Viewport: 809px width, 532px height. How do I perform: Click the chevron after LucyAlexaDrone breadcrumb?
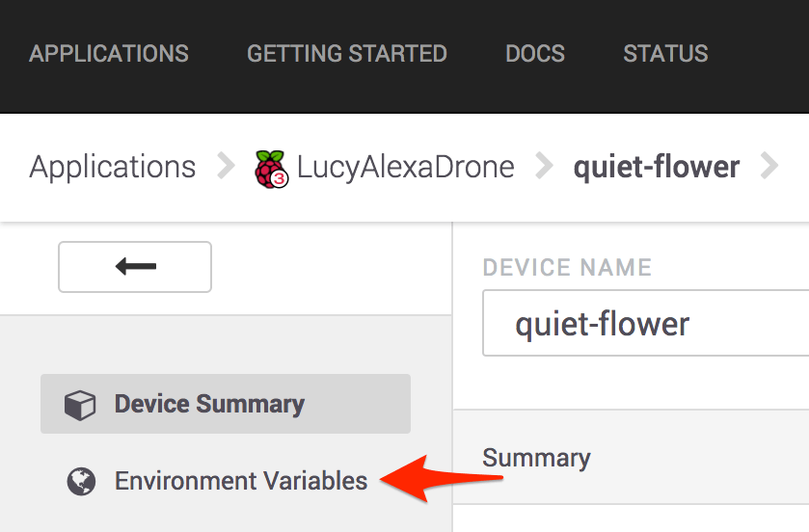coord(544,167)
